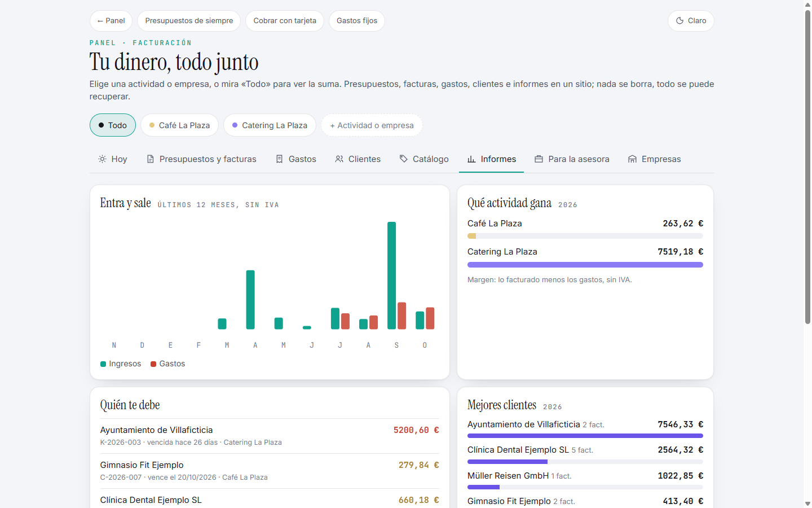Open the Catálogo tab
Screen dimensions: 812x508
424,159
